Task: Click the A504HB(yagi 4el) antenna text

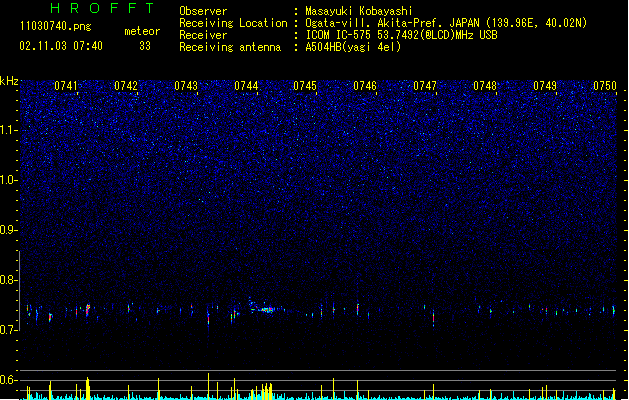Action: tap(353, 47)
